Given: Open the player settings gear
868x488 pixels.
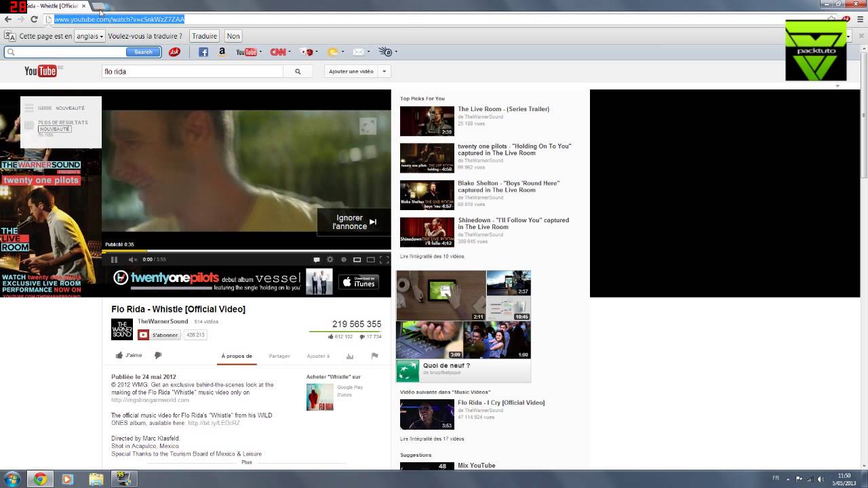Looking at the screenshot, I should (330, 260).
